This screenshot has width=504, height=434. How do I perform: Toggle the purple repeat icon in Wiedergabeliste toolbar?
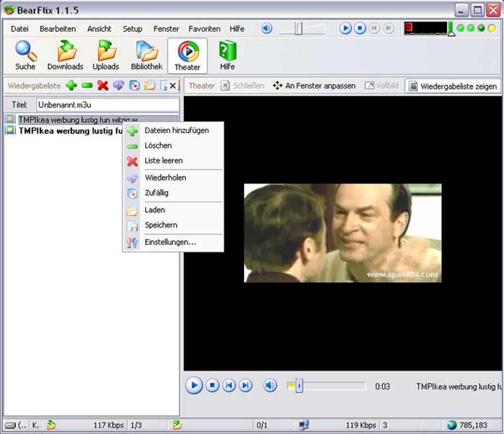[119, 85]
